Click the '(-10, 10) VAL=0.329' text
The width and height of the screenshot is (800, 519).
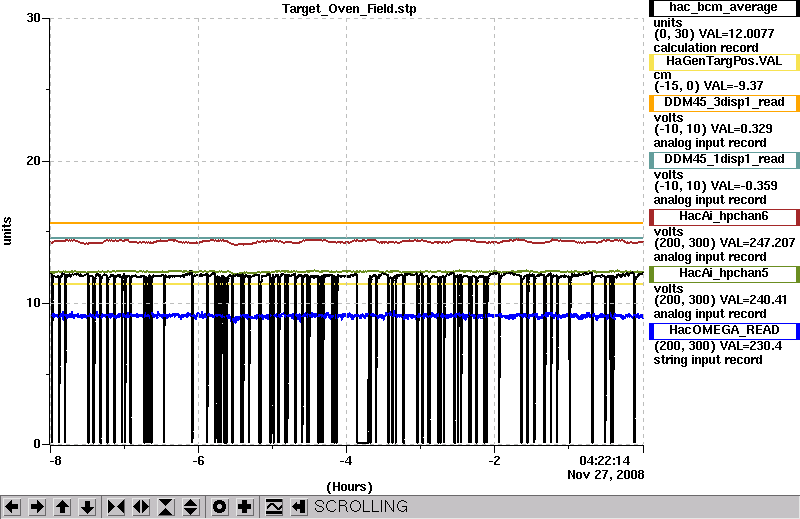(713, 129)
